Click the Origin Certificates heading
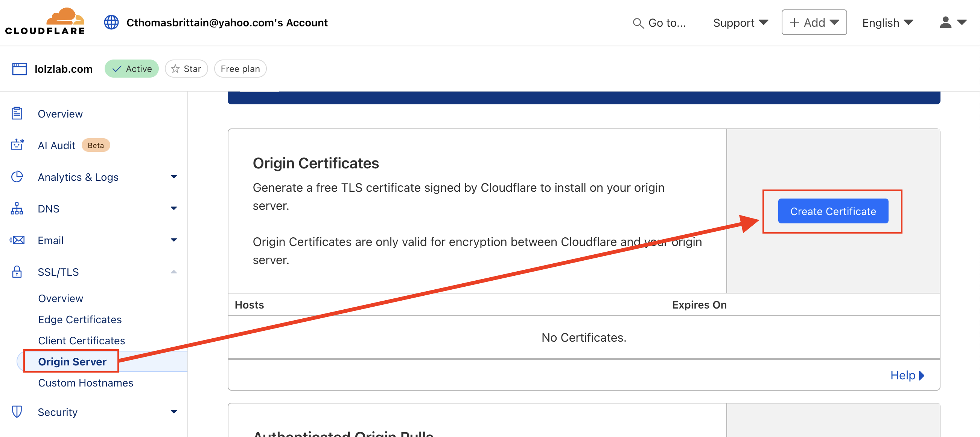Screen dimensions: 980x437 pyautogui.click(x=316, y=163)
